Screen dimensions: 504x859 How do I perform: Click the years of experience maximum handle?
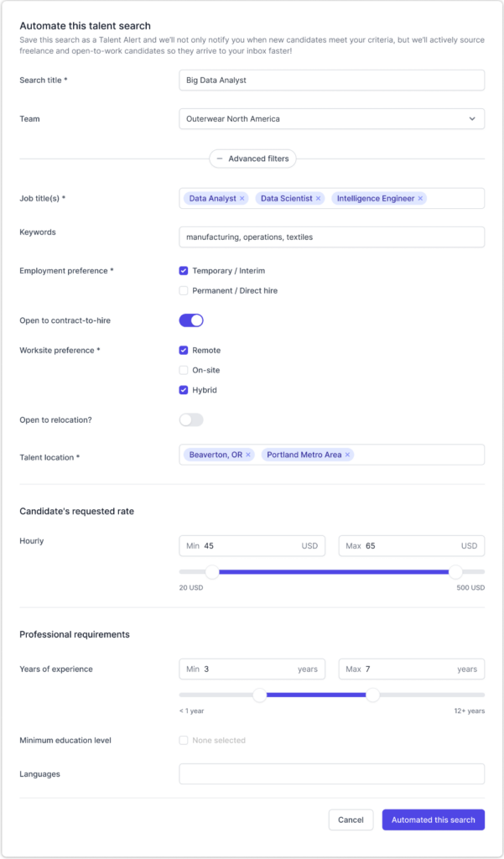[372, 695]
